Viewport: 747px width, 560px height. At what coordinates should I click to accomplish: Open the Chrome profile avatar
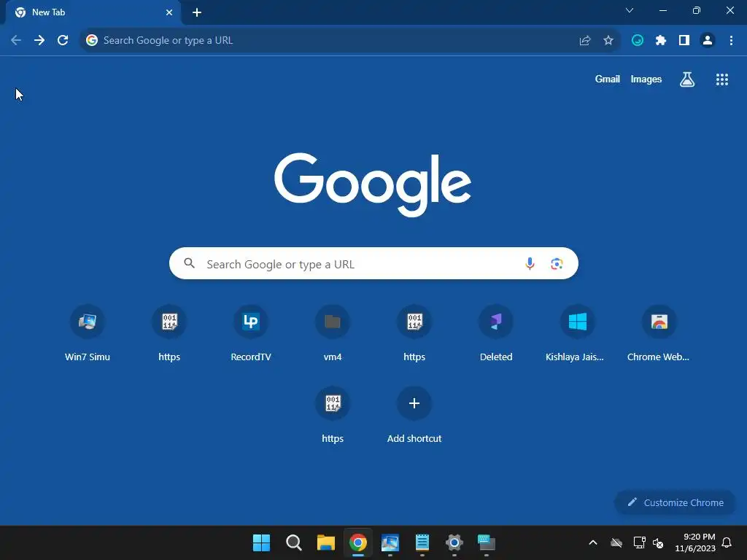point(708,41)
